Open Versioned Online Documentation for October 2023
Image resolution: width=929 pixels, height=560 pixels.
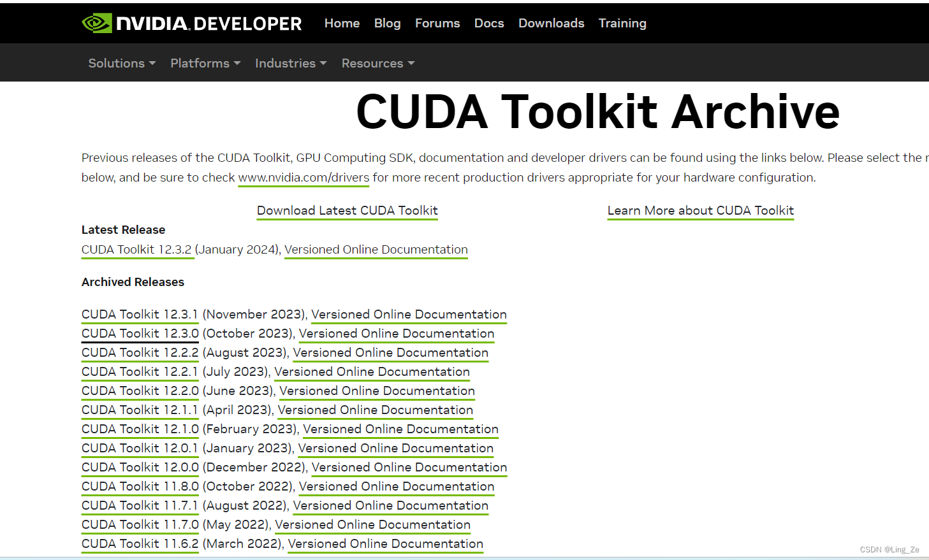click(x=397, y=334)
